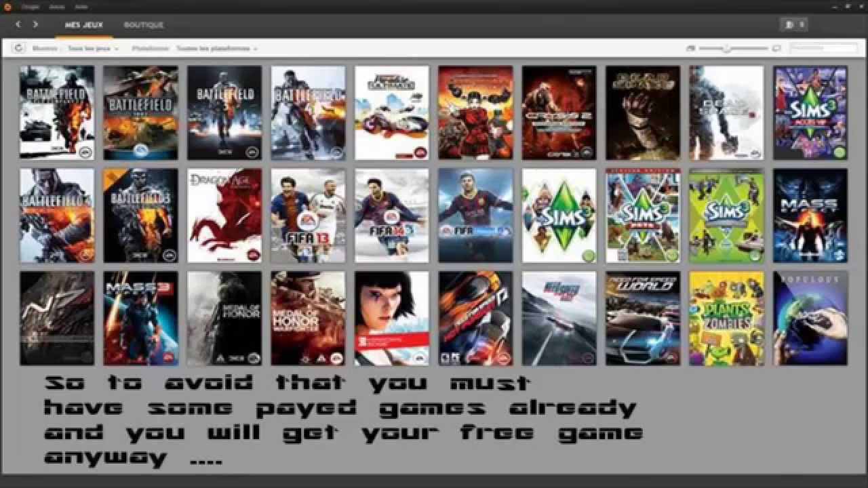
Task: Switch to the BOUTIQUE tab
Action: [144, 24]
